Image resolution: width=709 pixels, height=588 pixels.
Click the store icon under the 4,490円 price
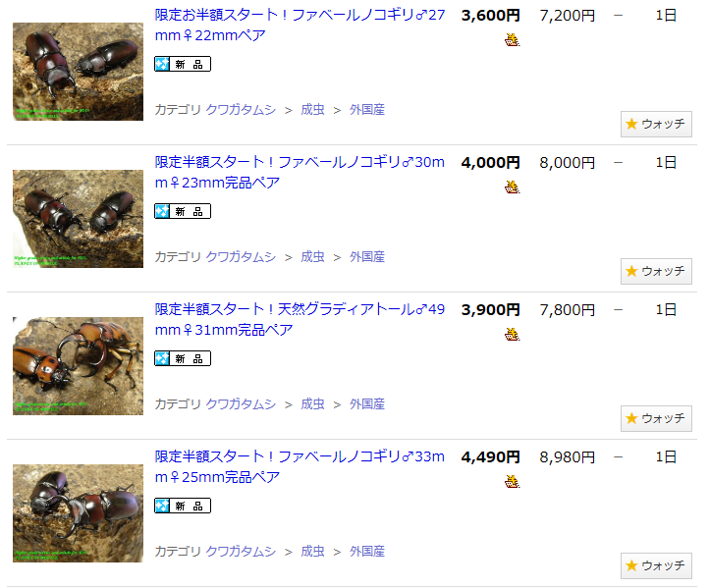click(x=512, y=482)
